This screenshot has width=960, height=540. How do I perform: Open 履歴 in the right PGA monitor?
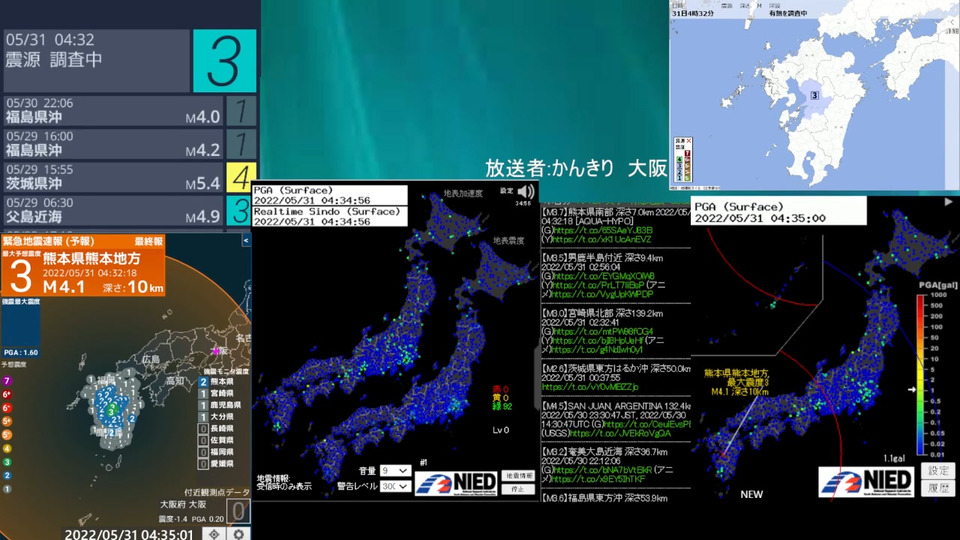(x=938, y=488)
